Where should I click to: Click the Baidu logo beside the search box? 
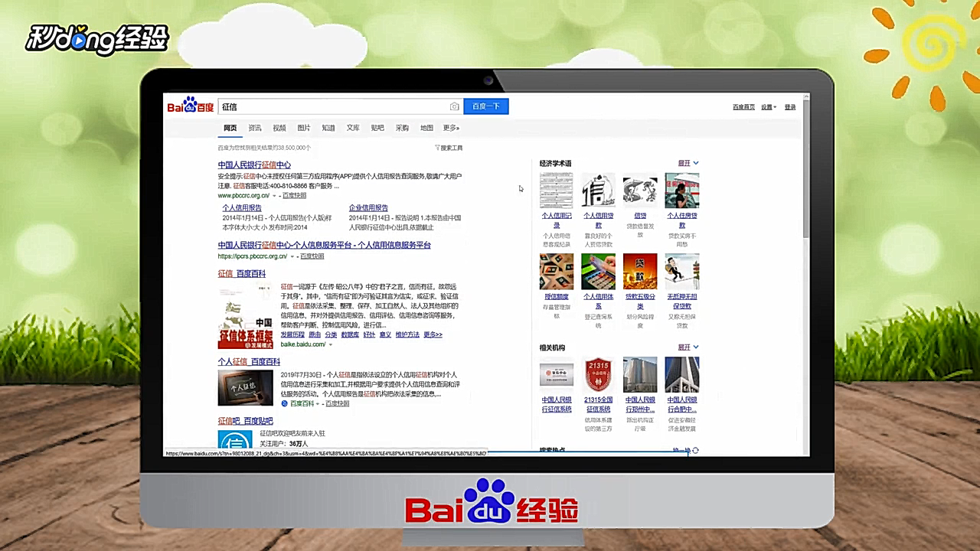pos(191,106)
